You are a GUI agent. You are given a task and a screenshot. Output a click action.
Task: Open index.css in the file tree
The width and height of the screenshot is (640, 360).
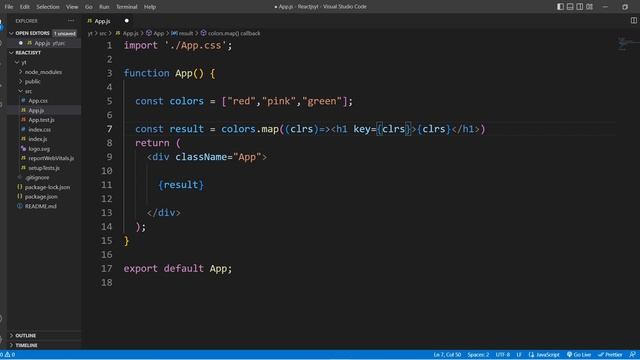click(40, 129)
